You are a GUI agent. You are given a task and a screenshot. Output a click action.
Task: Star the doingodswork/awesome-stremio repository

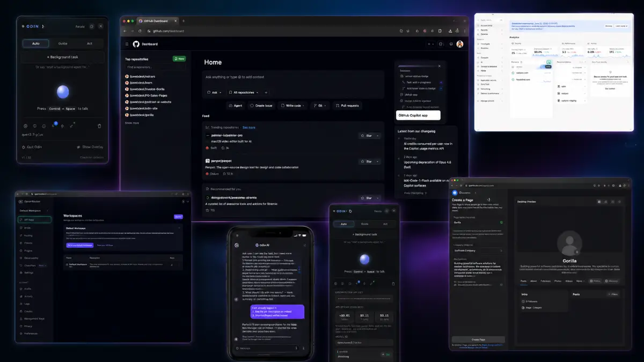pos(366,198)
